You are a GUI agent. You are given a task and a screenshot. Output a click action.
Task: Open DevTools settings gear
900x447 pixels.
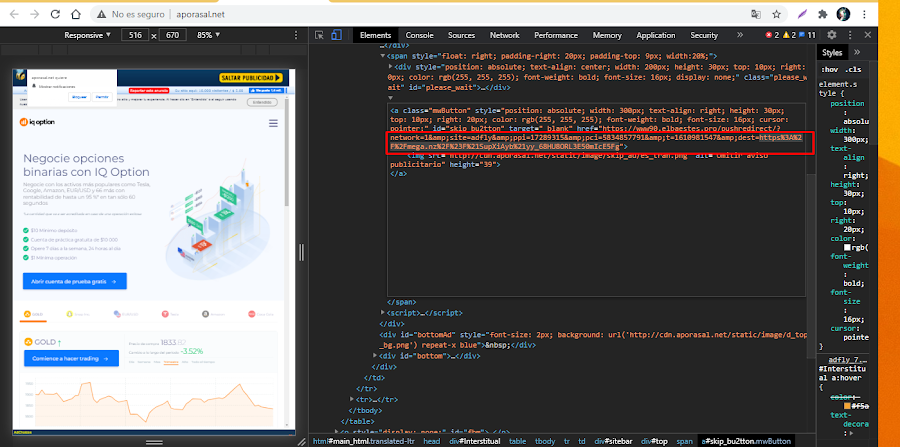point(832,35)
